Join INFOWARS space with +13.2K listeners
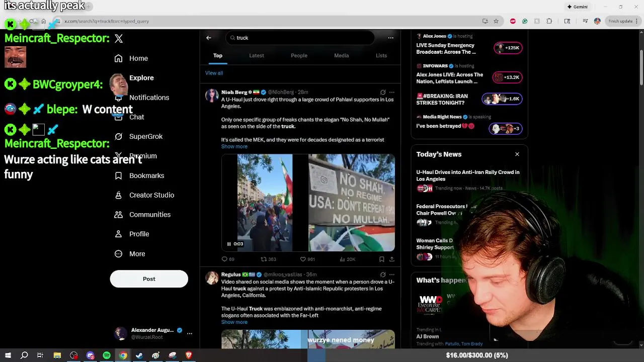This screenshot has width=644, height=362. [x=508, y=77]
